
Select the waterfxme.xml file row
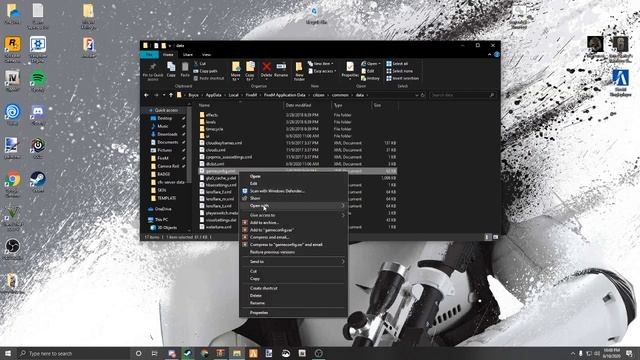[219, 227]
